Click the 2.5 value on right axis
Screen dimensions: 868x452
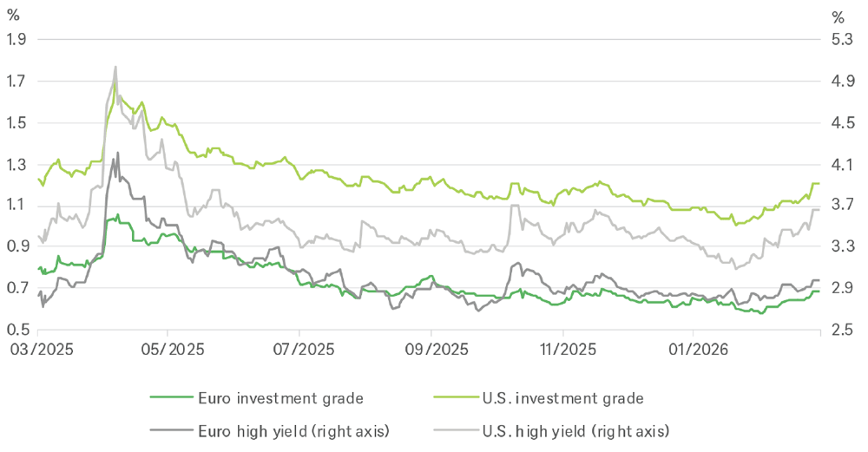coord(843,330)
